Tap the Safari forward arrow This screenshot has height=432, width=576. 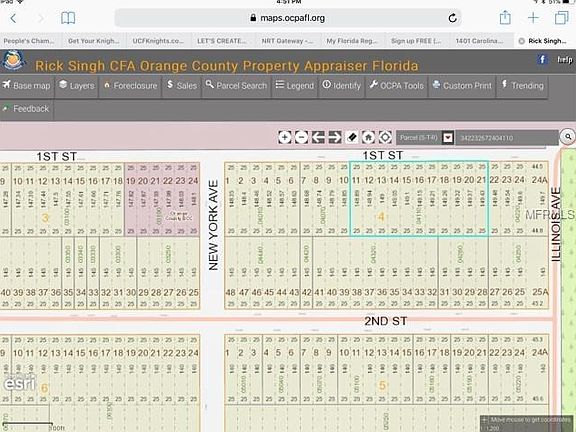point(40,18)
